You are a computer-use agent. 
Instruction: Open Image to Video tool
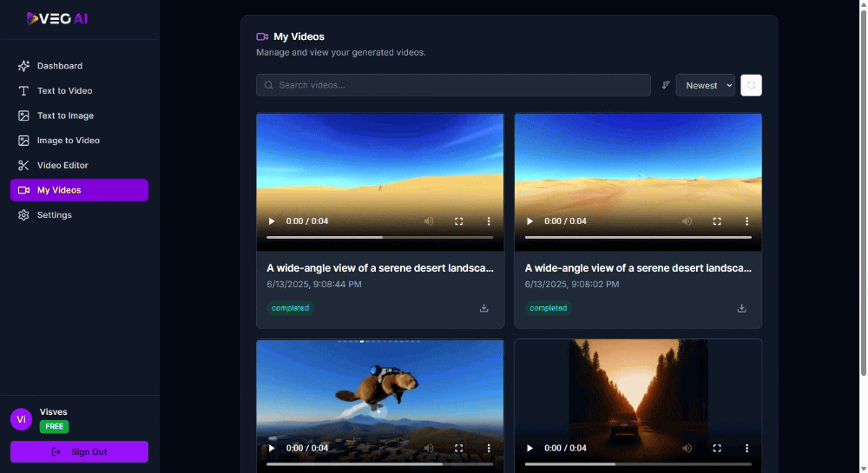point(79,141)
